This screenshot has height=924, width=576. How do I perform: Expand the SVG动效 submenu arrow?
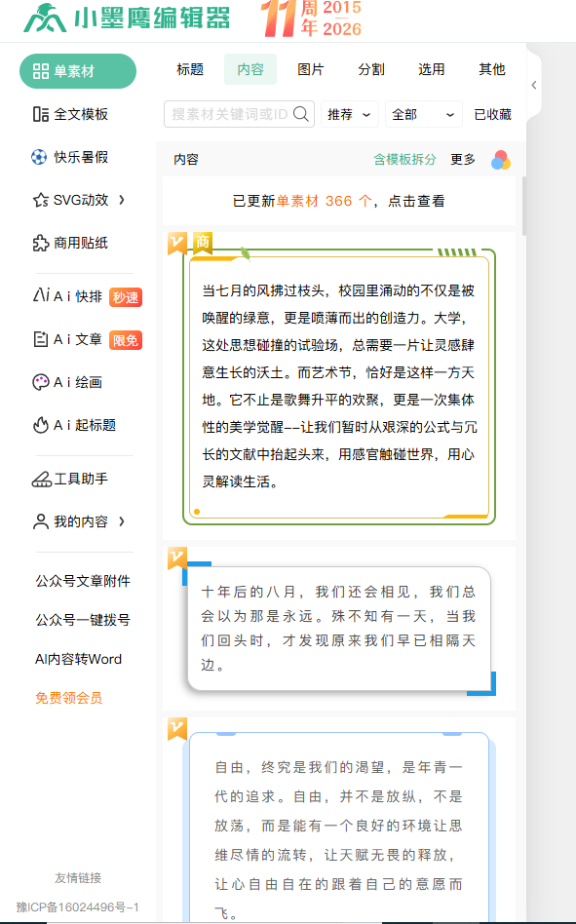122,200
